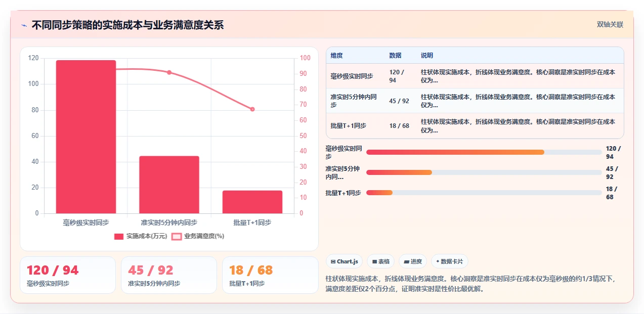Image resolution: width=644 pixels, height=314 pixels.
Task: Click the 维度 column header
Action: [x=336, y=55]
